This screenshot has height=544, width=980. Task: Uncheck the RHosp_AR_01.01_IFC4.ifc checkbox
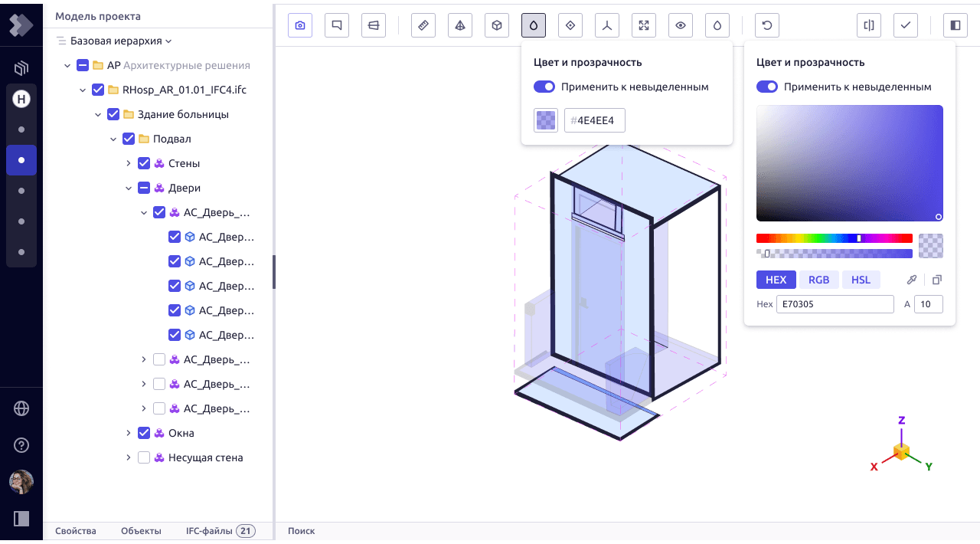pos(98,90)
